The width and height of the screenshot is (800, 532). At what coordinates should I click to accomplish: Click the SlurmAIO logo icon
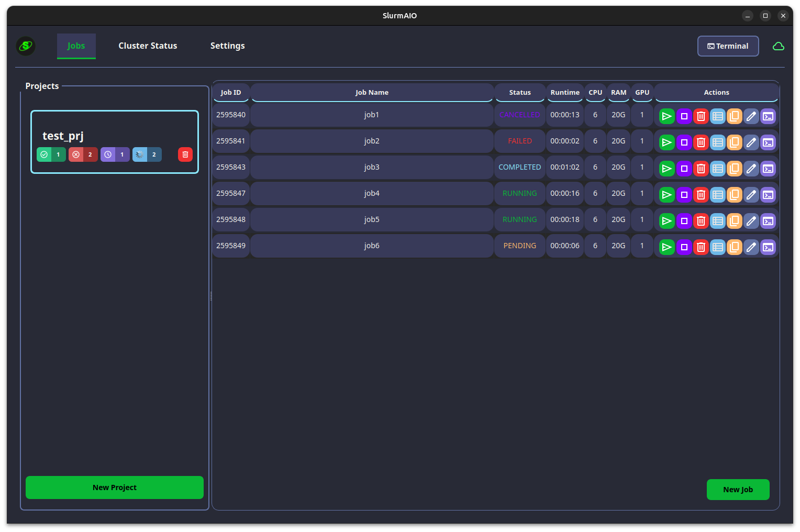[25, 46]
